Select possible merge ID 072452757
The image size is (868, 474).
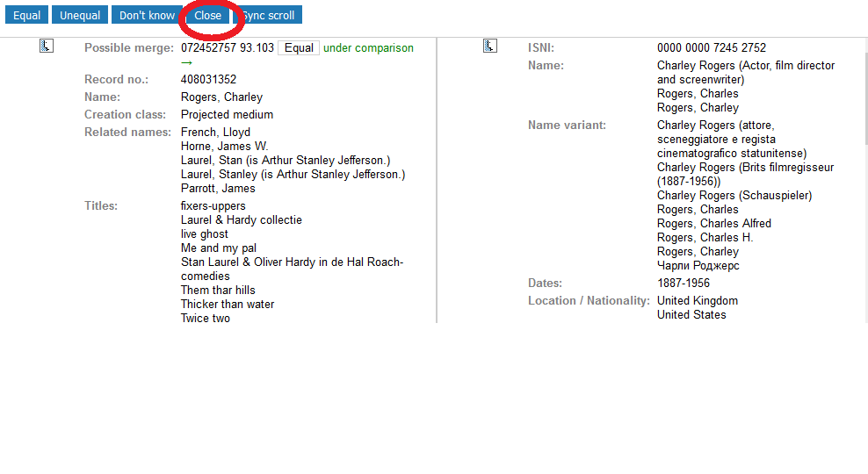pyautogui.click(x=208, y=48)
